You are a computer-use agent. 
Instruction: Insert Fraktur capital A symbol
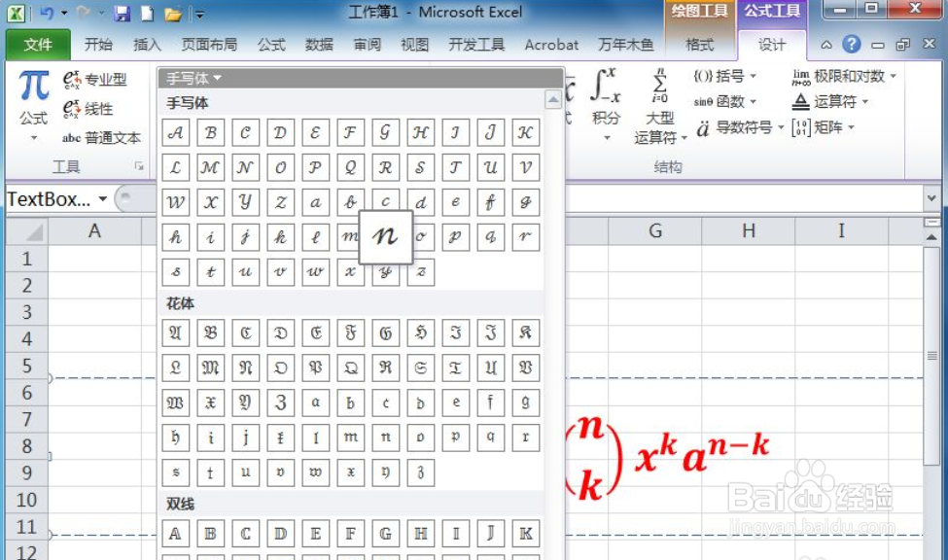pyautogui.click(x=175, y=332)
